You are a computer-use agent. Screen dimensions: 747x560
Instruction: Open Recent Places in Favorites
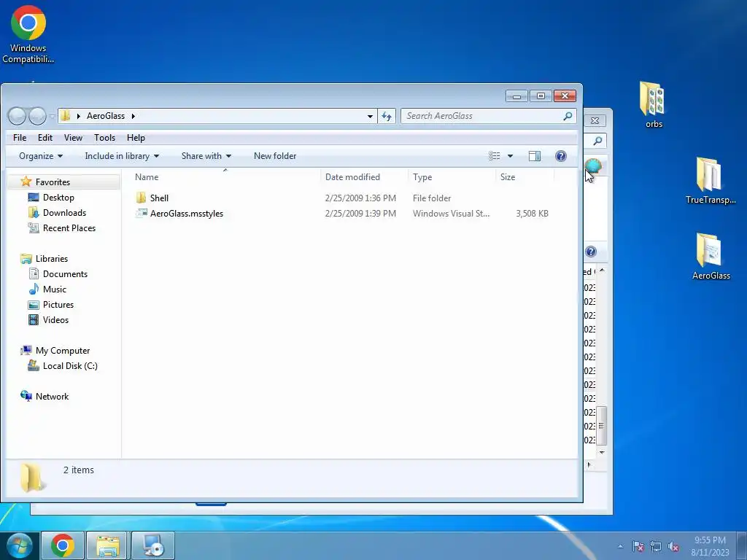point(69,227)
